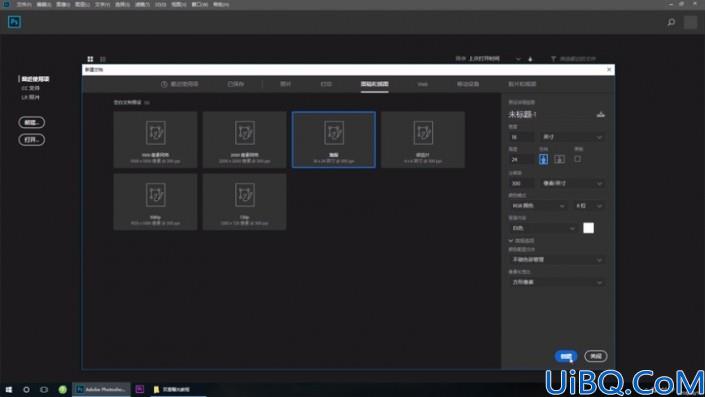
Task: Toggle sort direction arrow icon
Action: (530, 59)
